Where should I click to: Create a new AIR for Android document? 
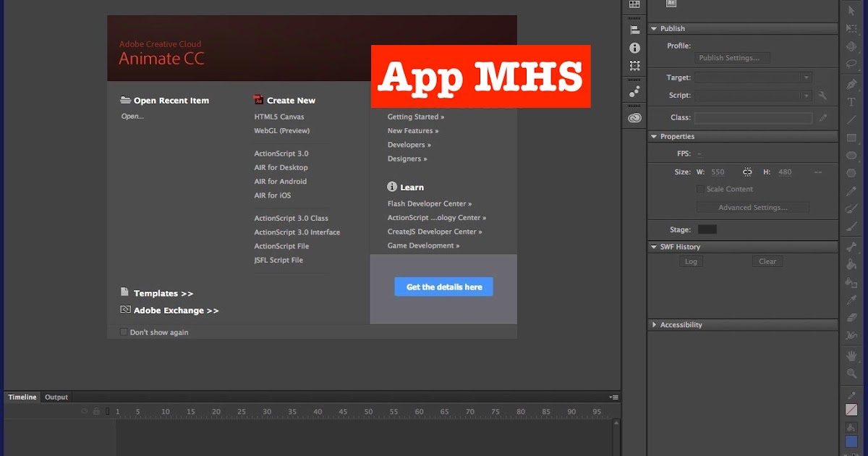281,182
